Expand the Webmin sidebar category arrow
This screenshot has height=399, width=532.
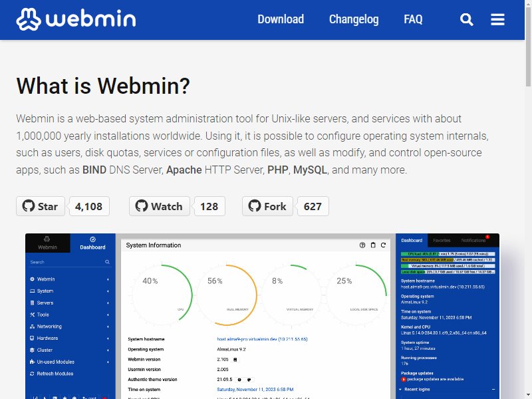[x=108, y=279]
